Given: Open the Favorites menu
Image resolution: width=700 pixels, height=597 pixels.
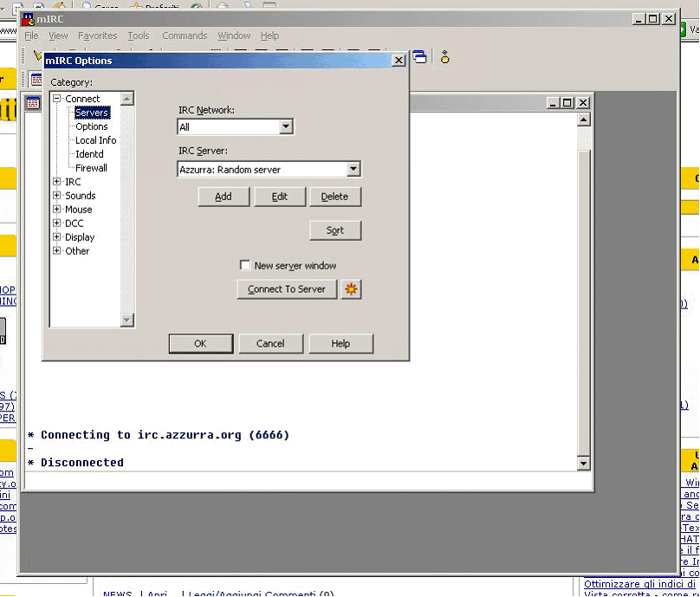Looking at the screenshot, I should click(x=97, y=36).
